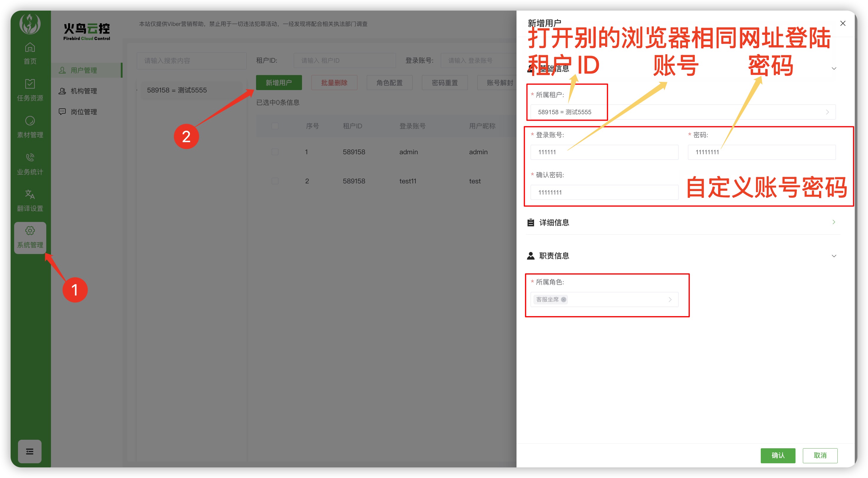This screenshot has height=478, width=868.
Task: Check the box for the test11 row
Action: (x=275, y=181)
